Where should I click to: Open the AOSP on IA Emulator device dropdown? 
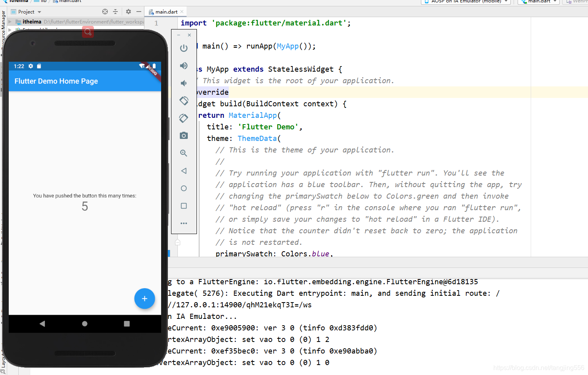tap(465, 2)
